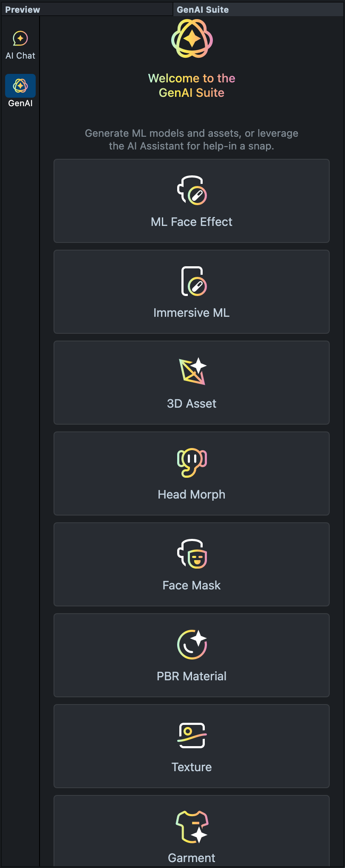Click the Face Mask icon
The height and width of the screenshot is (868, 345).
coord(192,554)
